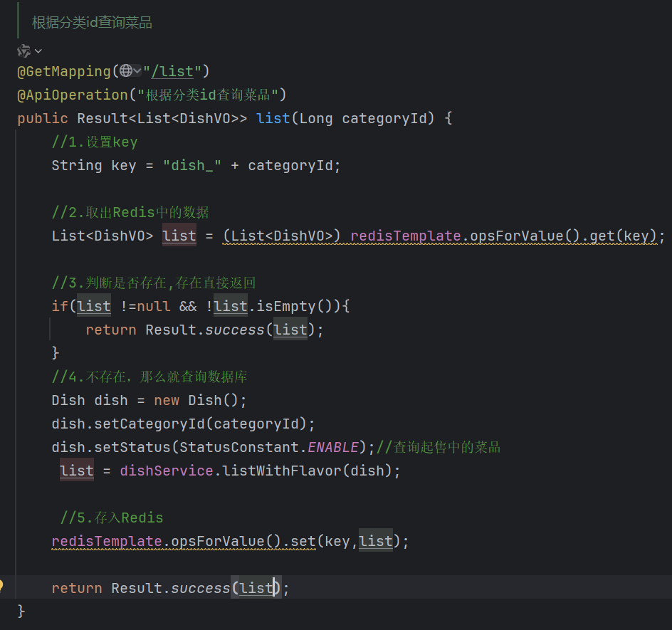Open the "/list" URL mapping link
Screen dimensions: 672x630
point(172,71)
